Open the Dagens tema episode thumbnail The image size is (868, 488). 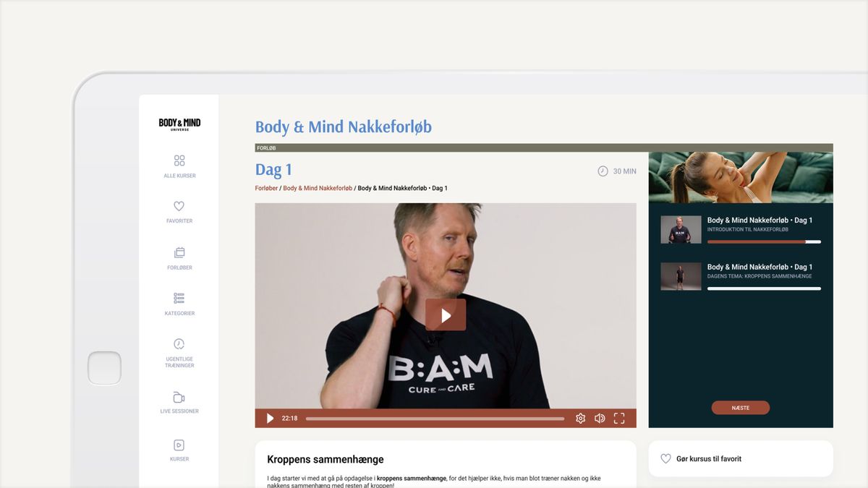[x=681, y=275]
